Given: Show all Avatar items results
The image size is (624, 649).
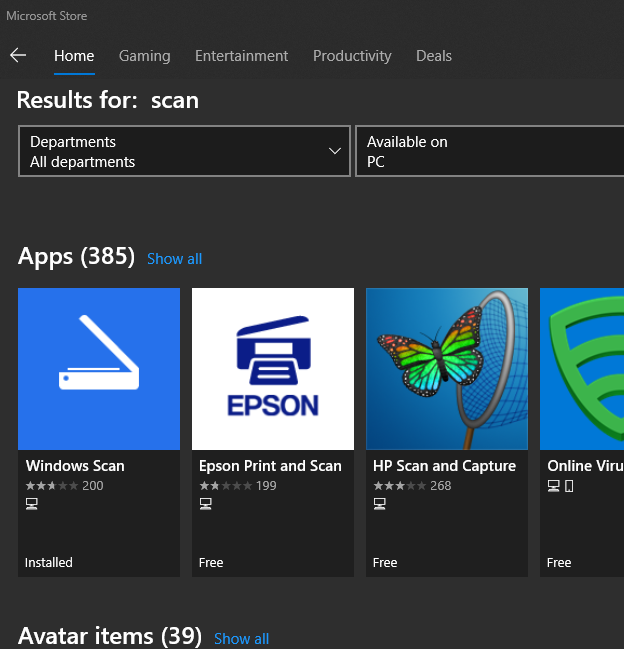Looking at the screenshot, I should 241,639.
